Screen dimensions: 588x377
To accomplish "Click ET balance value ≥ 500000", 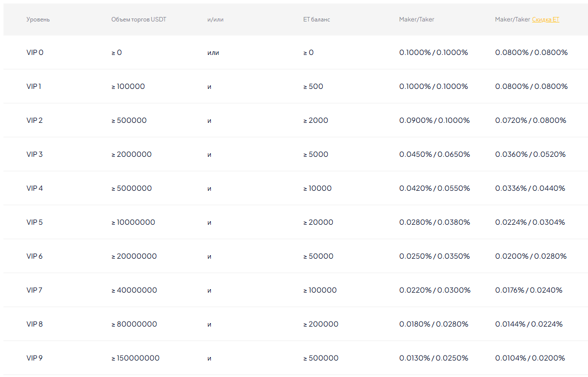I will click(321, 358).
